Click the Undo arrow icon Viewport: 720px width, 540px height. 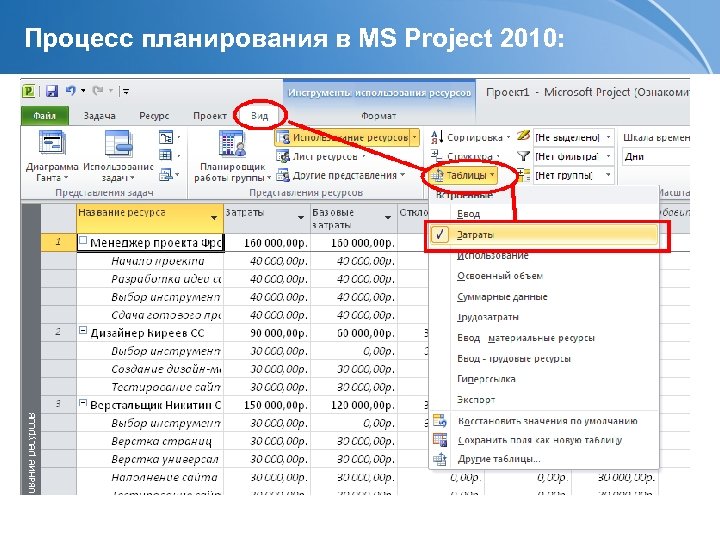(71, 90)
